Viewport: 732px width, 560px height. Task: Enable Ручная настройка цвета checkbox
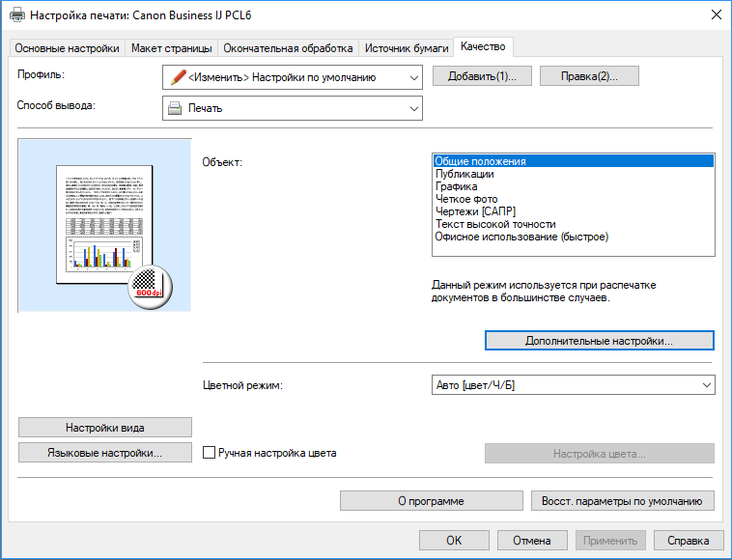[209, 453]
